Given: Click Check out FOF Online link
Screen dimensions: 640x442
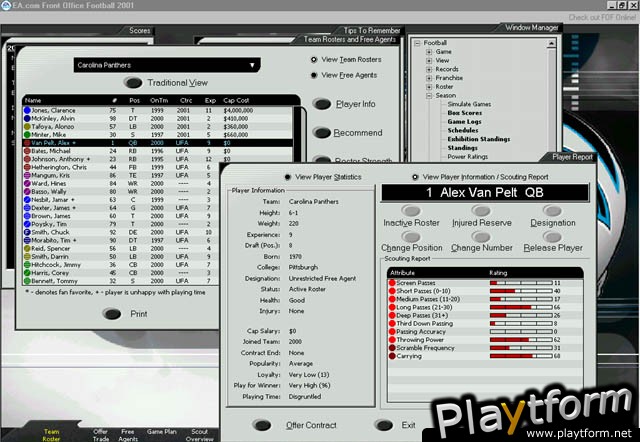Looking at the screenshot, I should [602, 18].
